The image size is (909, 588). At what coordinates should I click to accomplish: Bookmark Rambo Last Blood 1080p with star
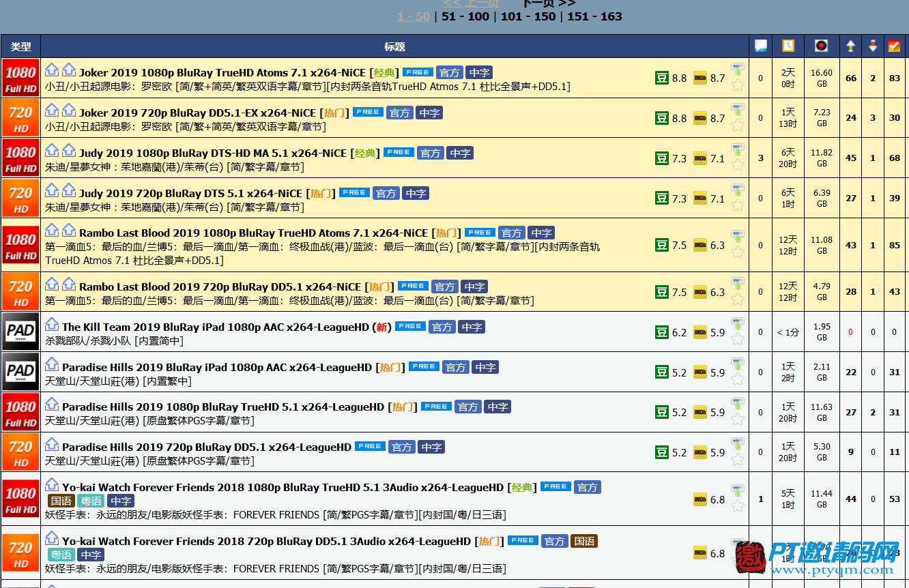tap(737, 252)
